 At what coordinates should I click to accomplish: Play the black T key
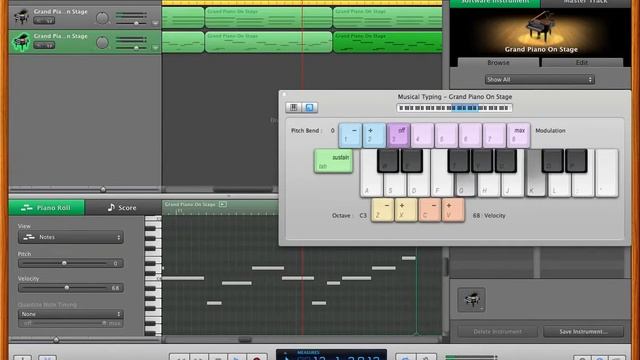point(458,160)
